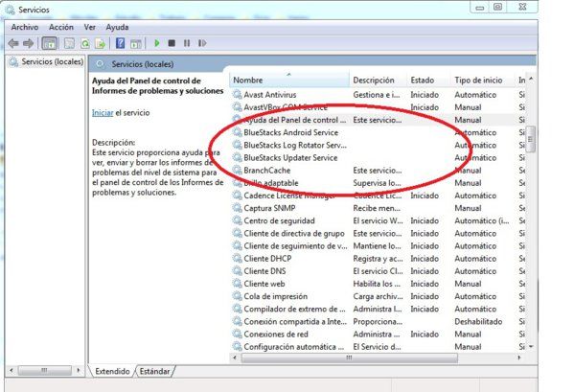This screenshot has height=392, width=574.
Task: Restart service with the restart icon
Action: tap(202, 43)
